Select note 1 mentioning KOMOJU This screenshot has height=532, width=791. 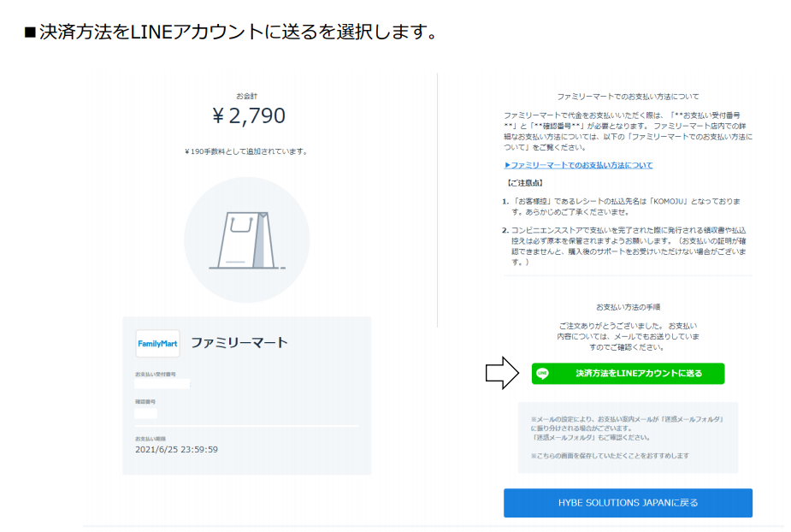628,205
